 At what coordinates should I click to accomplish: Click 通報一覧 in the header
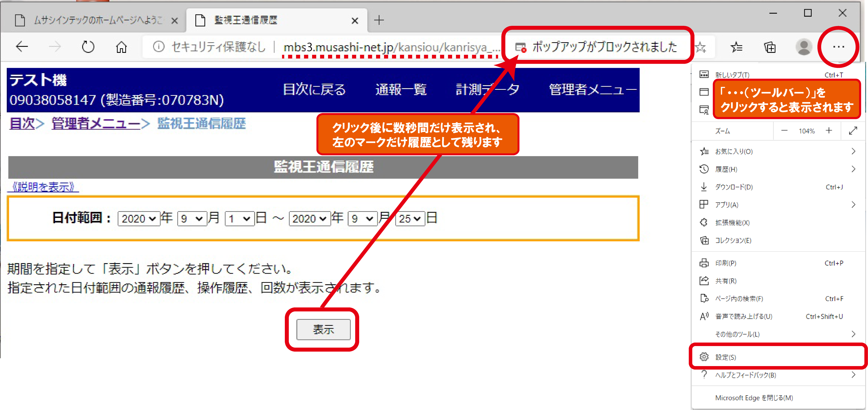[x=401, y=90]
